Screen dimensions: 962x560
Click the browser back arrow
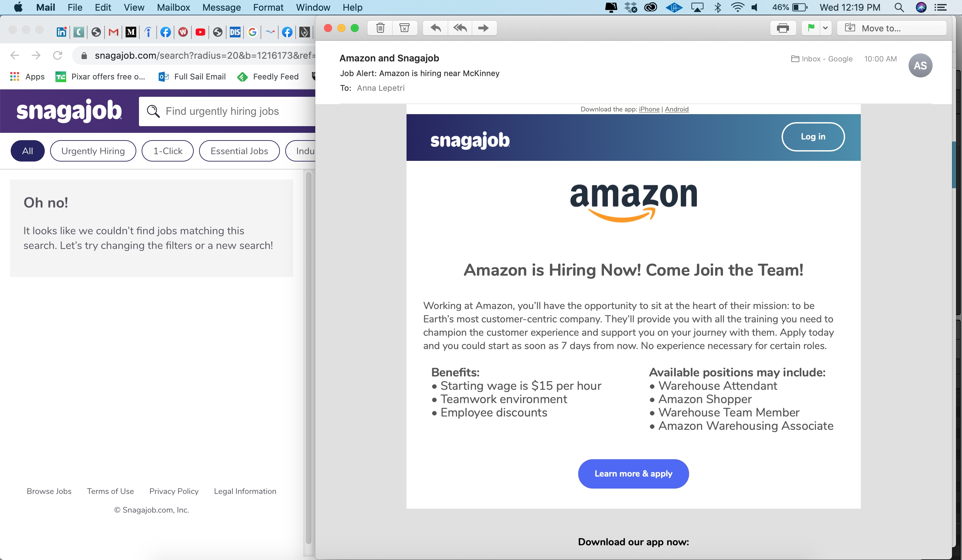(14, 55)
